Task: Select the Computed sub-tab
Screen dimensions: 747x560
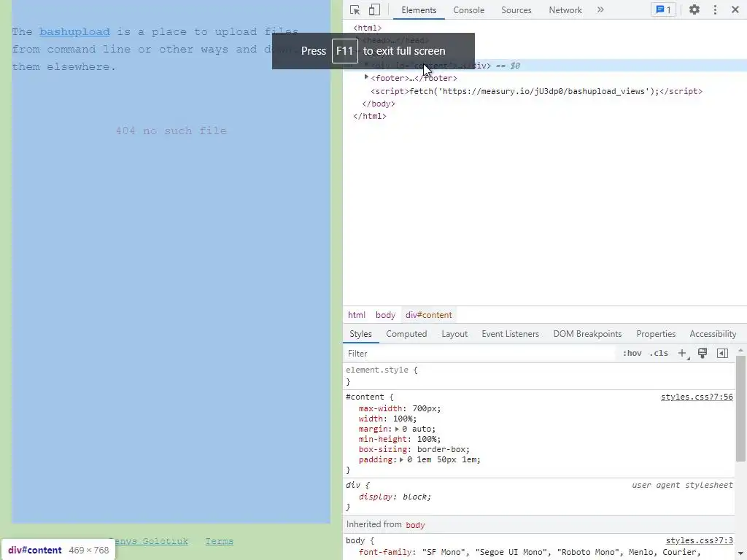Action: [406, 334]
